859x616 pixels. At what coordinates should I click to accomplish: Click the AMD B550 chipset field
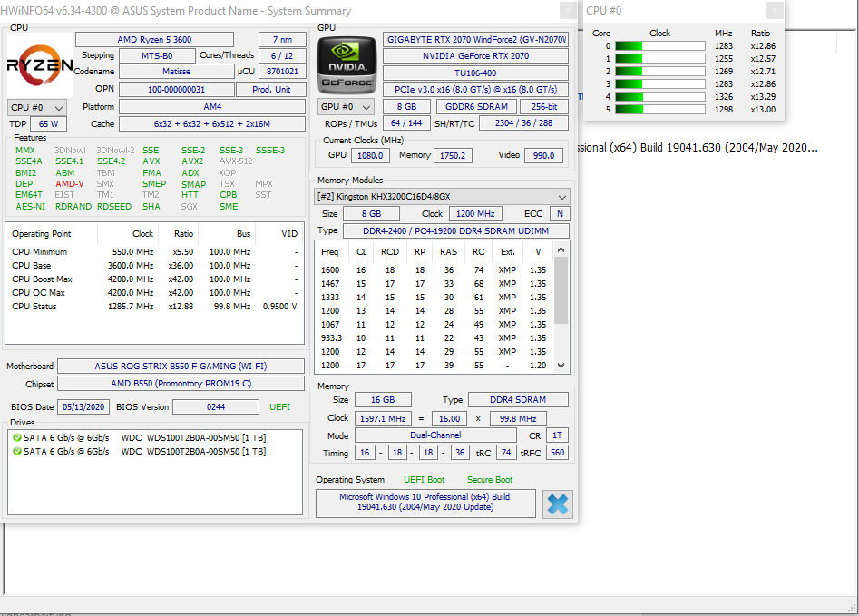coord(181,384)
